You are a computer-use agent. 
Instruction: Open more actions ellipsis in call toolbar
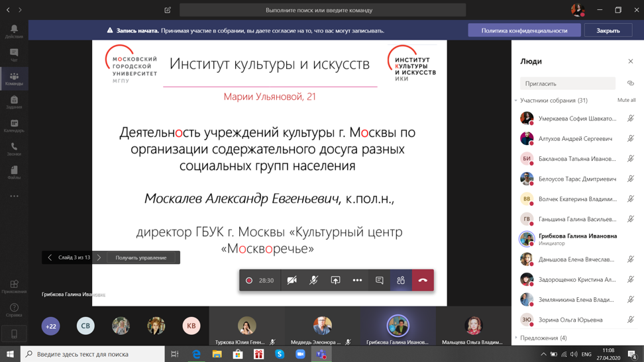pyautogui.click(x=357, y=281)
